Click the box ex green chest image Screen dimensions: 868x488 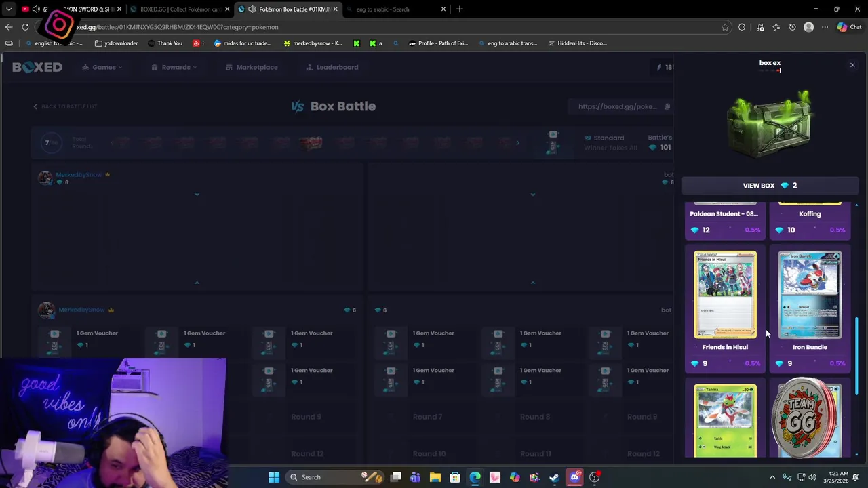pos(770,125)
